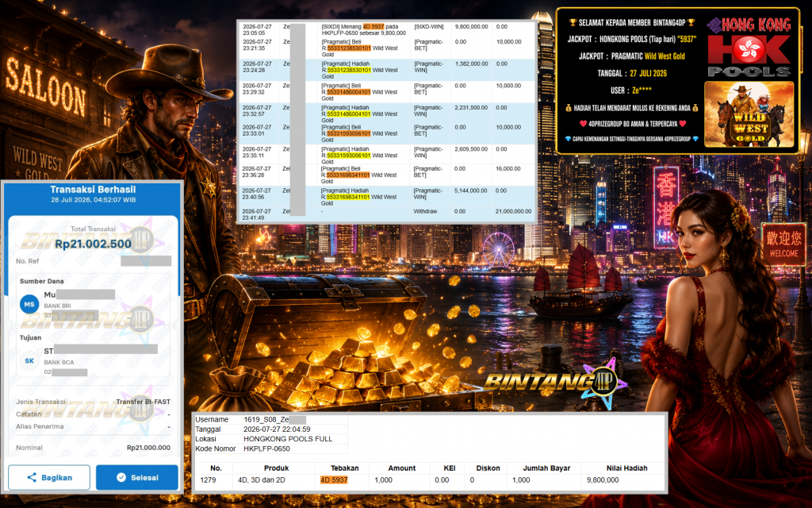Click the code HKPLFP-0650 in the bet table
This screenshot has width=812, height=508.
266,448
